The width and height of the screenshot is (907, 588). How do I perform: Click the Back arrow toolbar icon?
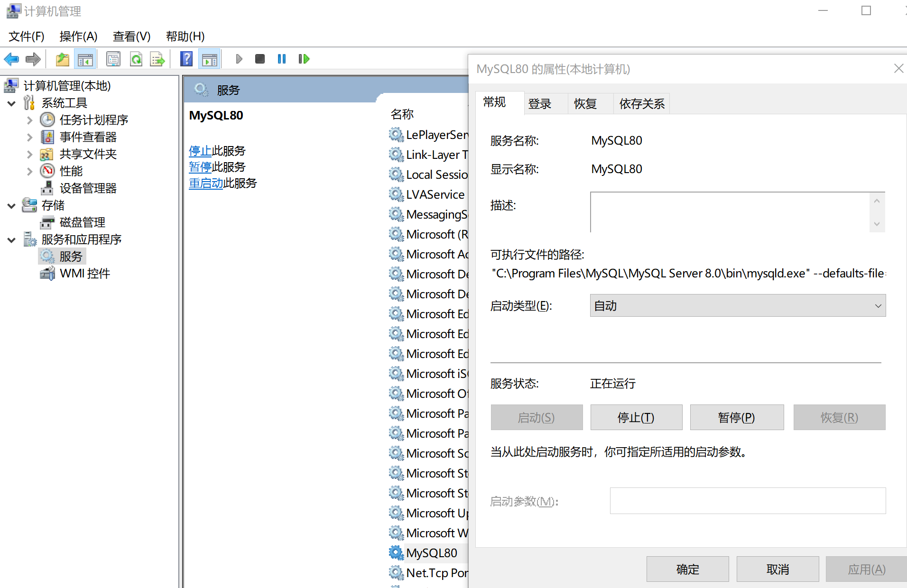point(11,59)
